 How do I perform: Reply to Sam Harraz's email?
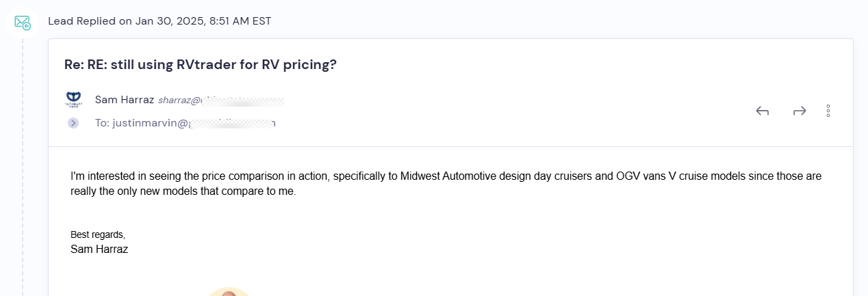click(x=763, y=111)
